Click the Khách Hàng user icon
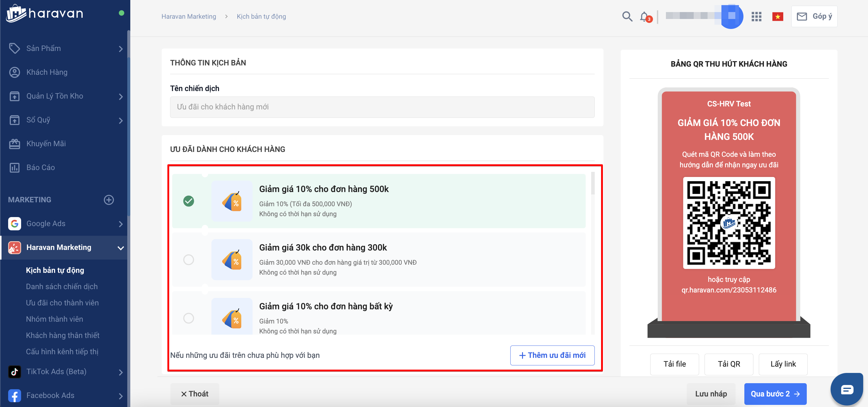This screenshot has height=407, width=868. click(14, 72)
